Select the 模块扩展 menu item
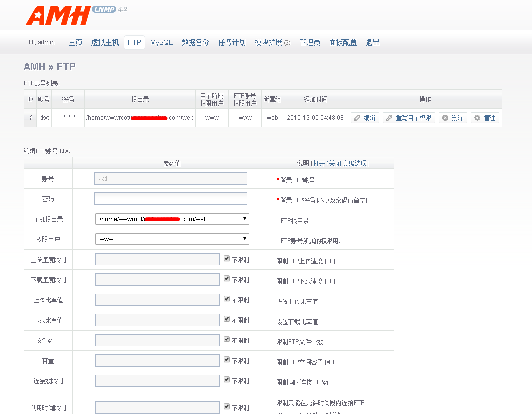The width and height of the screenshot is (532, 414). tap(272, 43)
